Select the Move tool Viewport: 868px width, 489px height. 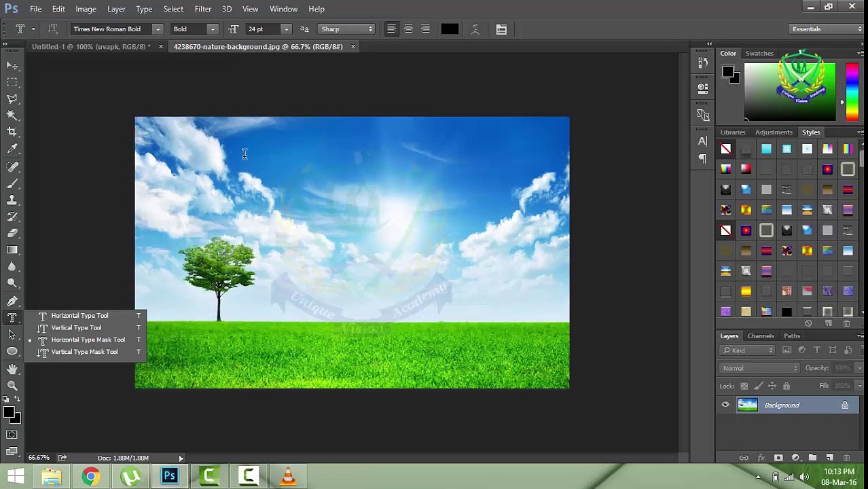(12, 65)
